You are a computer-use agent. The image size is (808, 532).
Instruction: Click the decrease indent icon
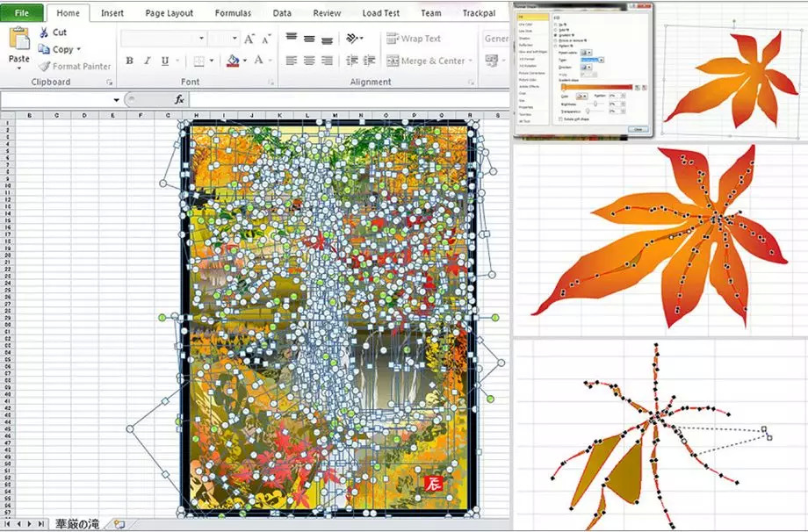coord(352,61)
